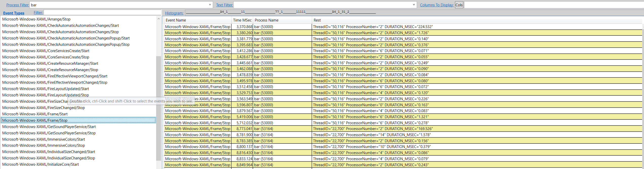The width and height of the screenshot is (644, 169).
Task: Focus the Columns To Display text field
Action: (x=554, y=5)
